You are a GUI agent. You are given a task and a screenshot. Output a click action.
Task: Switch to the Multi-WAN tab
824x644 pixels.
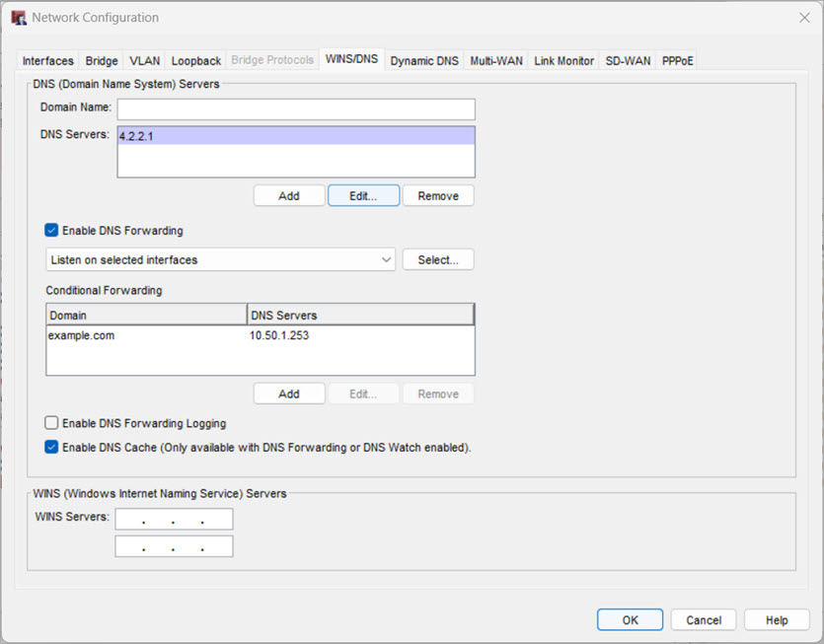tap(496, 61)
